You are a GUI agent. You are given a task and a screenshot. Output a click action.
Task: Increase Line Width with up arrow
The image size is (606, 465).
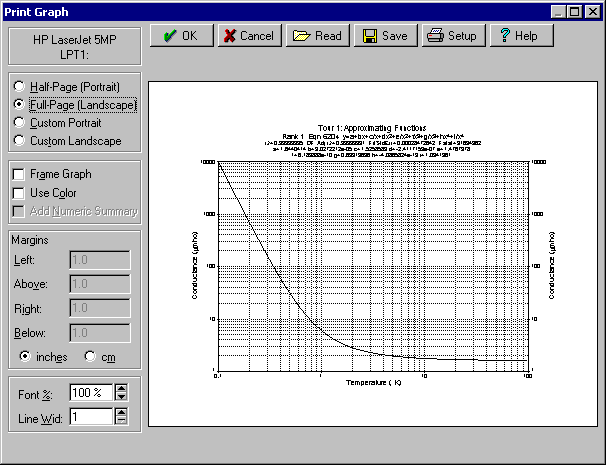coord(122,412)
